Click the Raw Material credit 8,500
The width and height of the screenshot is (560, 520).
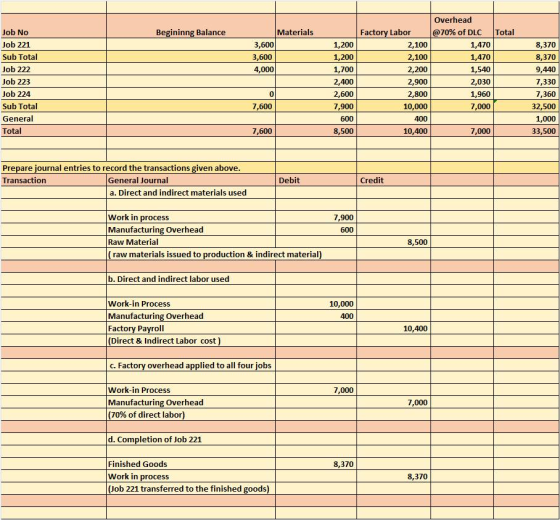[x=393, y=242]
